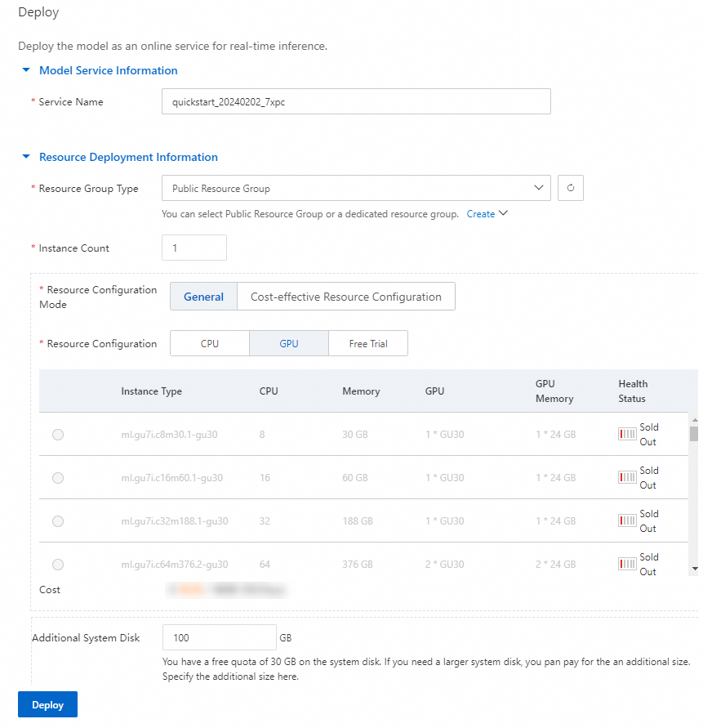
Task: Click the Service Name input field
Action: 356,102
